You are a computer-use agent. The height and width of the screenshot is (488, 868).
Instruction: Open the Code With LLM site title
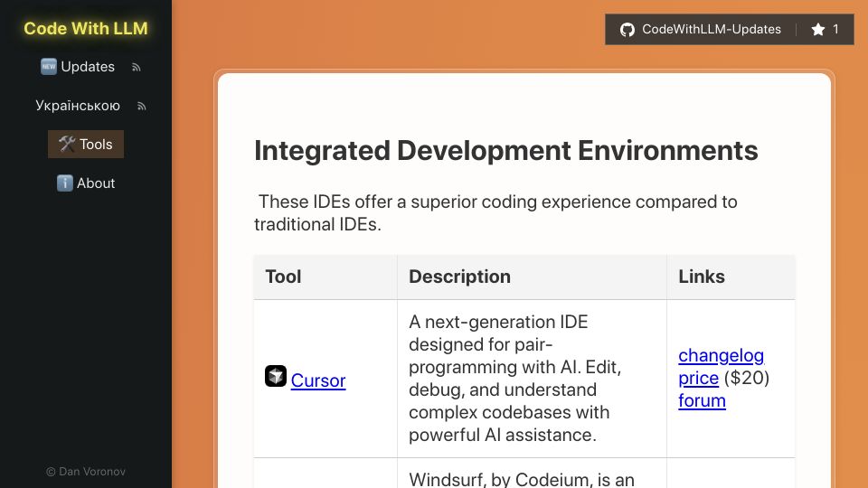click(x=86, y=28)
